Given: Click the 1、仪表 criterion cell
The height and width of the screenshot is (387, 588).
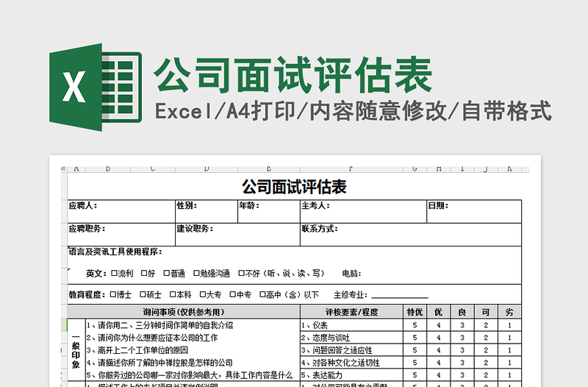Looking at the screenshot, I should click(x=352, y=325).
